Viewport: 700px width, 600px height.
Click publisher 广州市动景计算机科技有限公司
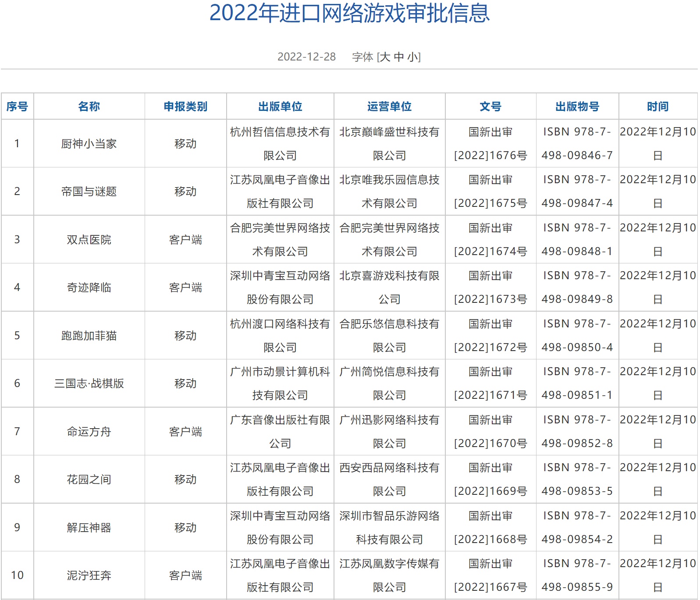coord(280,383)
